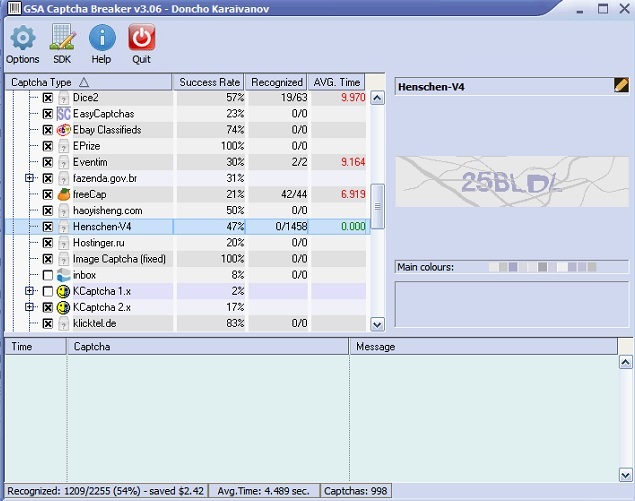635x501 pixels.
Task: Click the Captchas: 998 status entry
Action: [x=356, y=491]
